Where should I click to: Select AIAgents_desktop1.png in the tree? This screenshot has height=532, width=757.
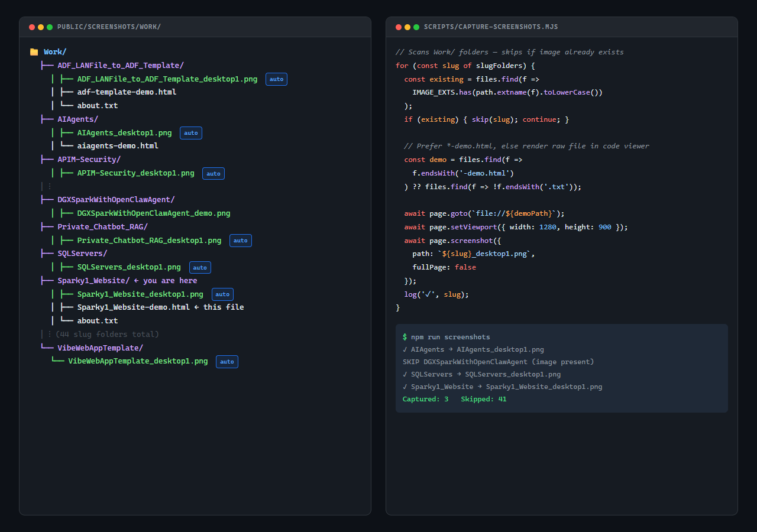(x=125, y=132)
